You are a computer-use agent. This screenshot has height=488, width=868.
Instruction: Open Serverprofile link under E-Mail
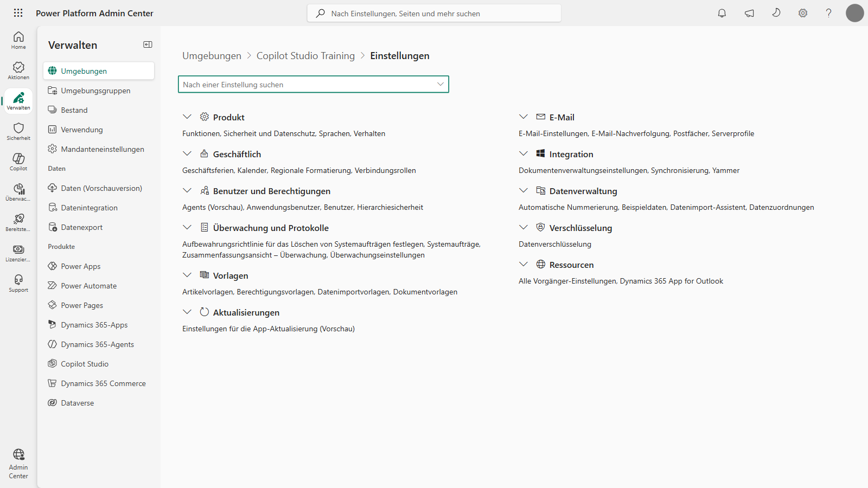733,133
